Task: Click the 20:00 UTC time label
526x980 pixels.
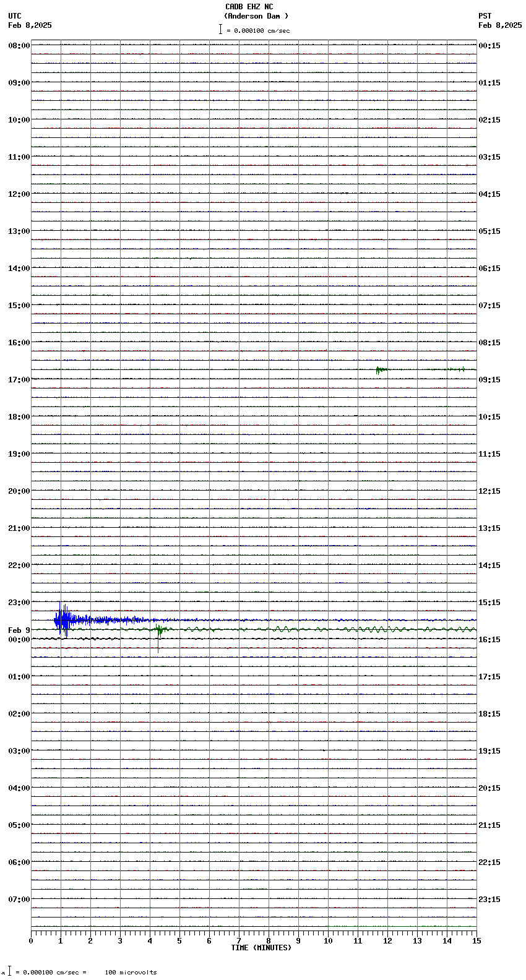Action: tap(19, 491)
